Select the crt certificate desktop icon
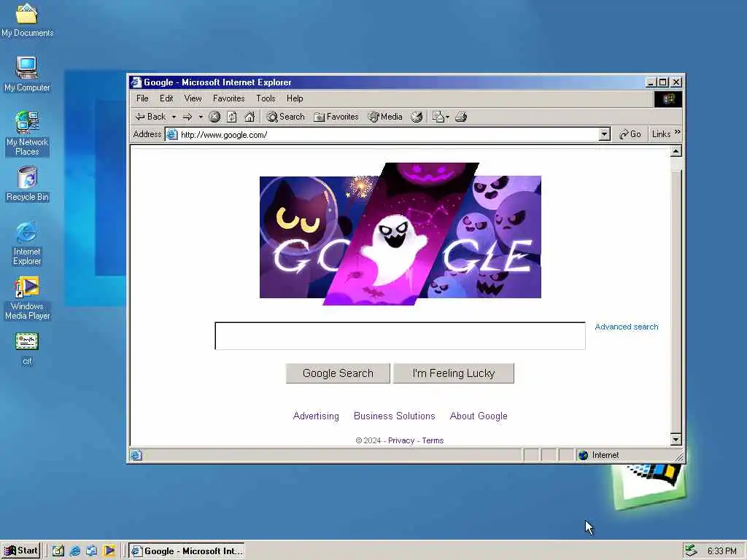 pyautogui.click(x=27, y=349)
